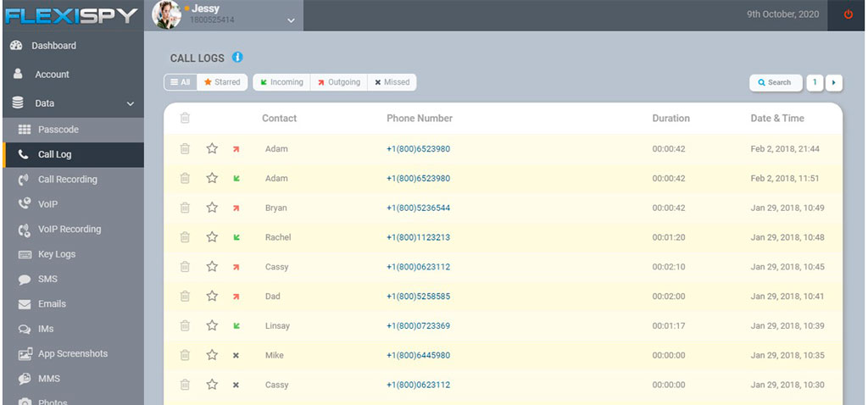The height and width of the screenshot is (405, 868).
Task: Delete the Cassy 10:45 call entry
Action: pyautogui.click(x=185, y=267)
